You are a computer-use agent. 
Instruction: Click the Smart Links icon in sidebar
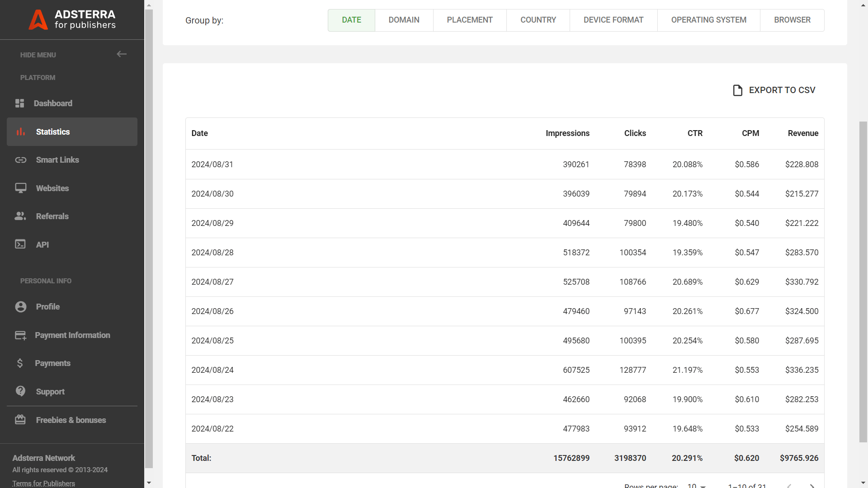(21, 160)
